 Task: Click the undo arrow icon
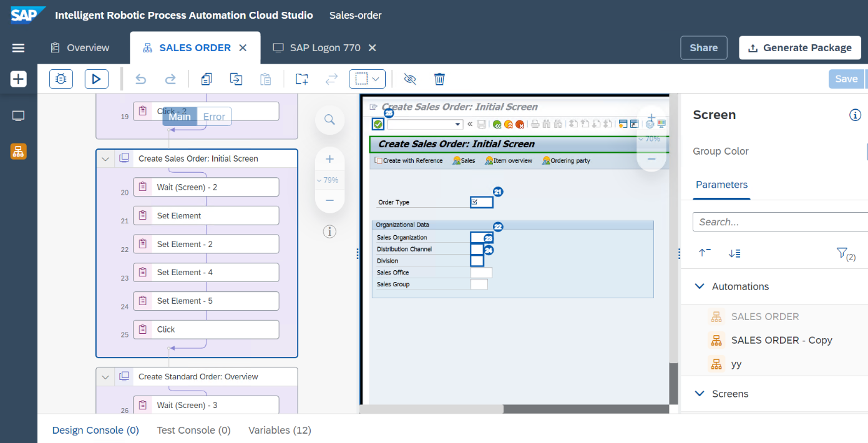140,79
